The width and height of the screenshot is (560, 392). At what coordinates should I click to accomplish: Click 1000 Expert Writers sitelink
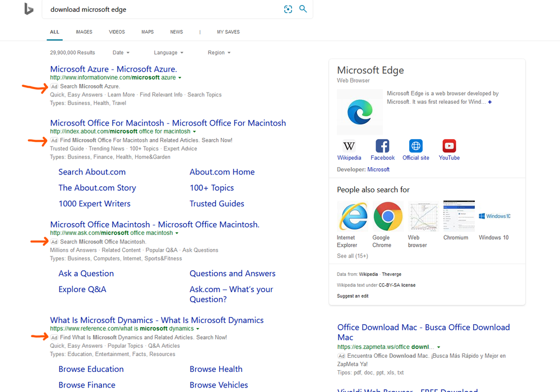tap(95, 204)
